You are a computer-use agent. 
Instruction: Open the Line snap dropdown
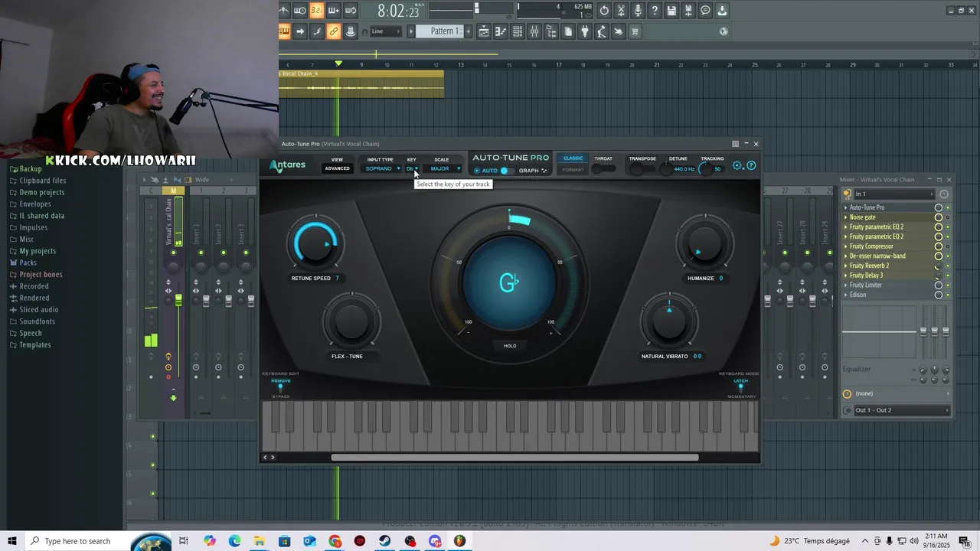(x=387, y=31)
